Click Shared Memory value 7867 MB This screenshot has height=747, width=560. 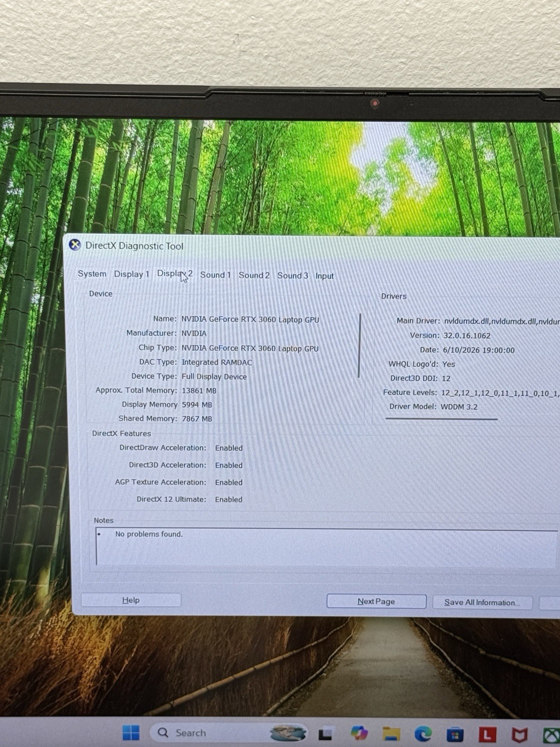196,419
